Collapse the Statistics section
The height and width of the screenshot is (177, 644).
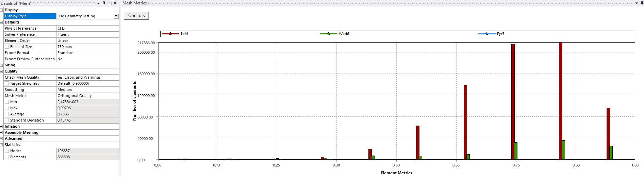click(x=2, y=145)
